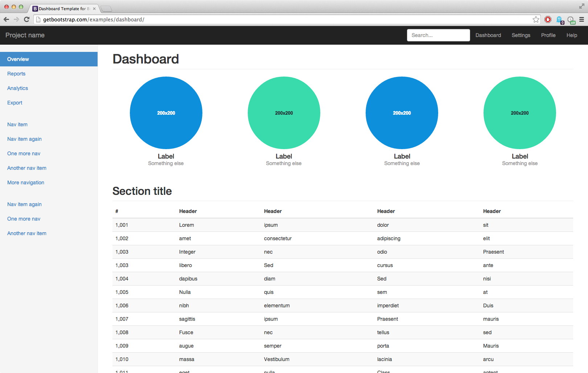
Task: Click the first blue 200x200 circle placeholder
Action: 166,113
